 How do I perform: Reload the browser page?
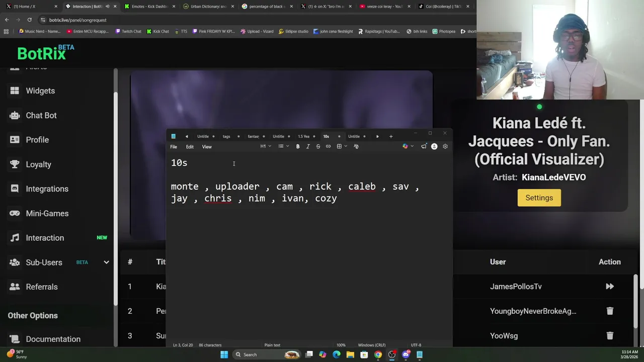tap(30, 20)
